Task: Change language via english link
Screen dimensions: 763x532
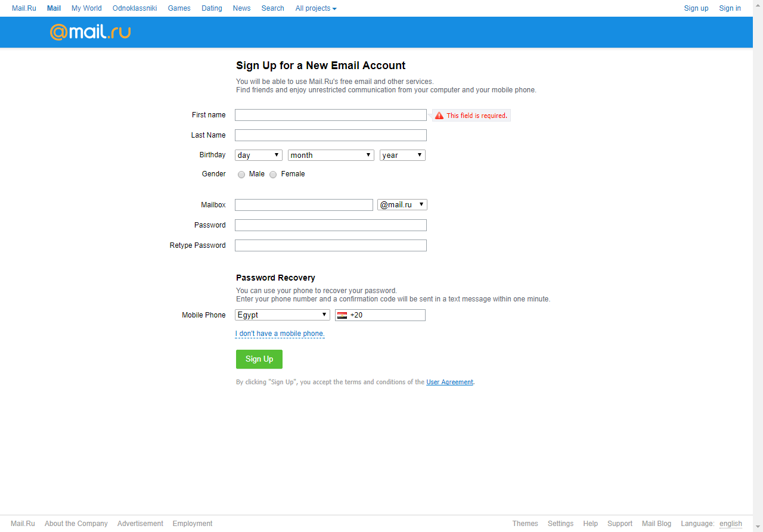Action: pyautogui.click(x=731, y=524)
